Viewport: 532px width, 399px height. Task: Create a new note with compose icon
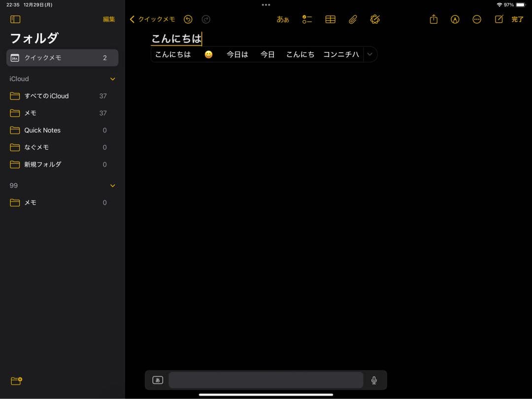coord(499,19)
